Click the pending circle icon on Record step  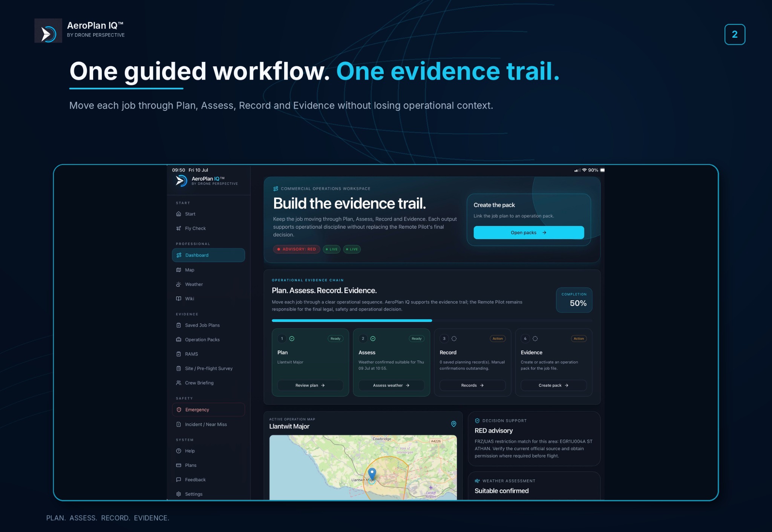454,338
